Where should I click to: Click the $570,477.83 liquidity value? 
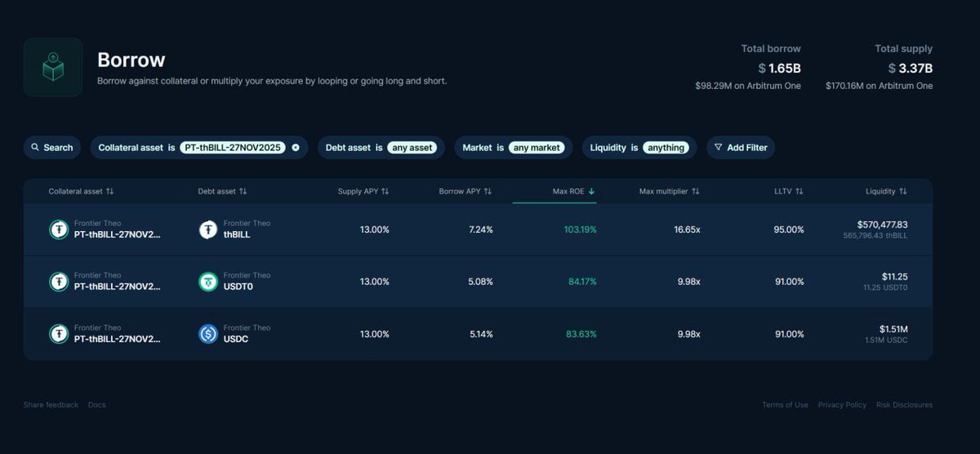click(882, 225)
